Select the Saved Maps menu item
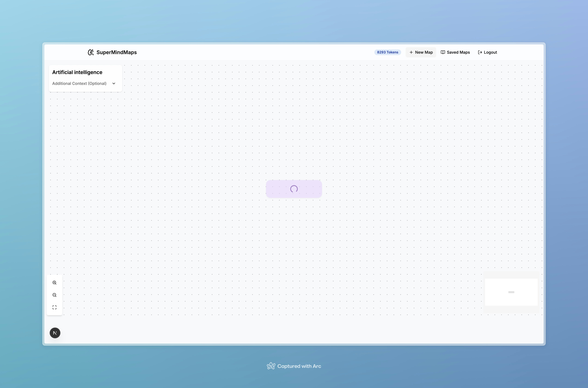Image resolution: width=588 pixels, height=388 pixels. pos(458,52)
